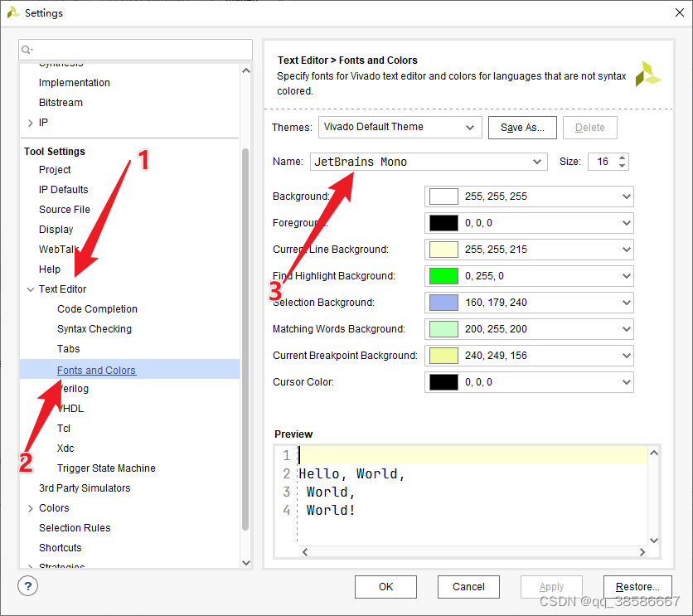Open Tabs settings under Text Editor

tap(69, 349)
